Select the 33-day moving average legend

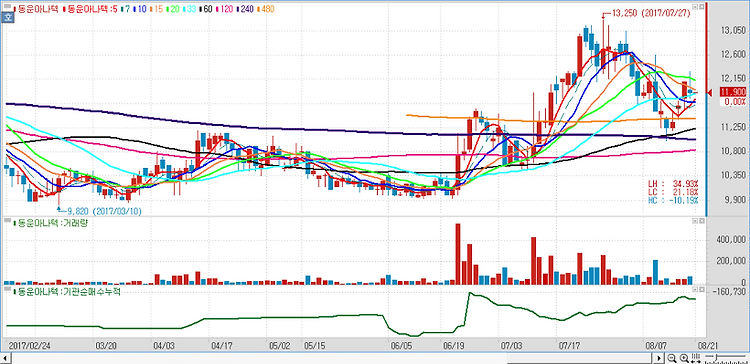[188, 9]
